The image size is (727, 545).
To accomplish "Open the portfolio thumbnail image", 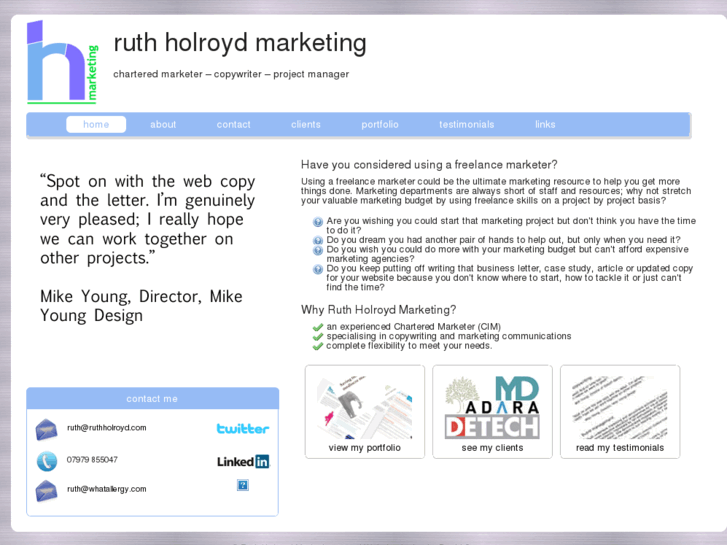I will click(365, 407).
